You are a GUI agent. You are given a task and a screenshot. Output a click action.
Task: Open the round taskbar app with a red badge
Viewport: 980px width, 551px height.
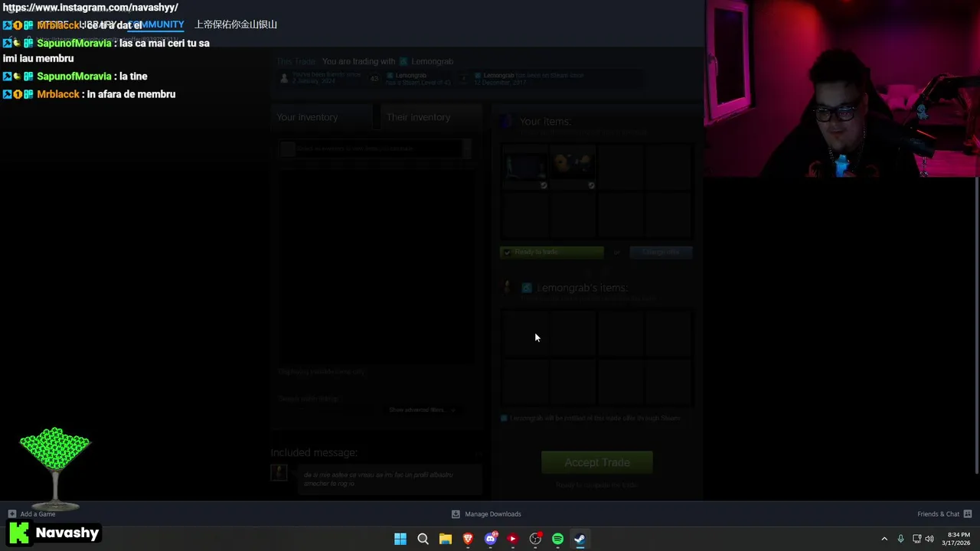click(x=535, y=539)
